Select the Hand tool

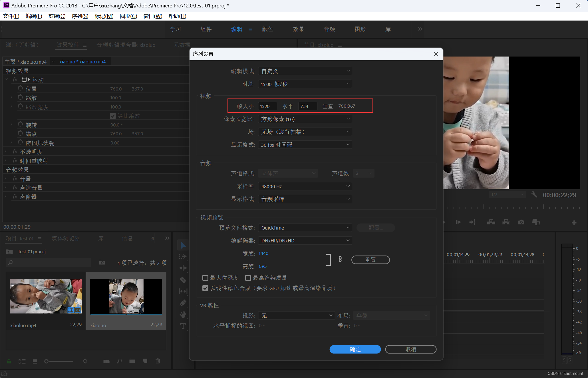pyautogui.click(x=183, y=314)
